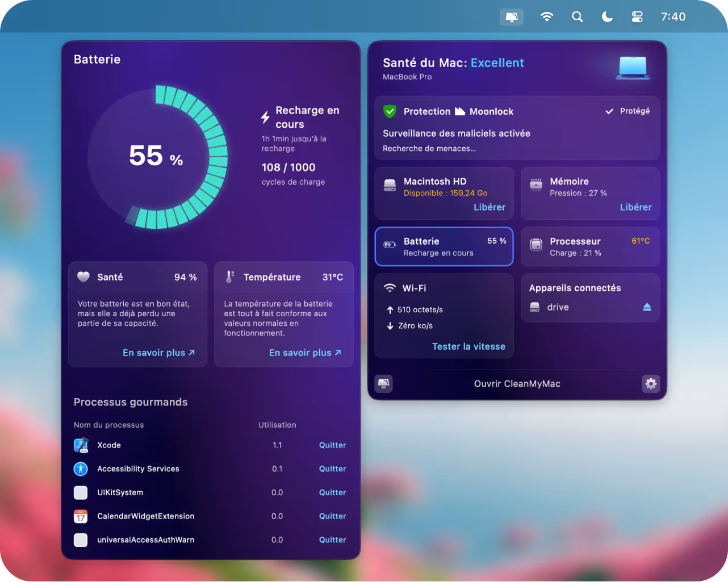Viewport: 728px width, 582px height.
Task: Click the Wi-Fi tile icon
Action: pos(390,288)
